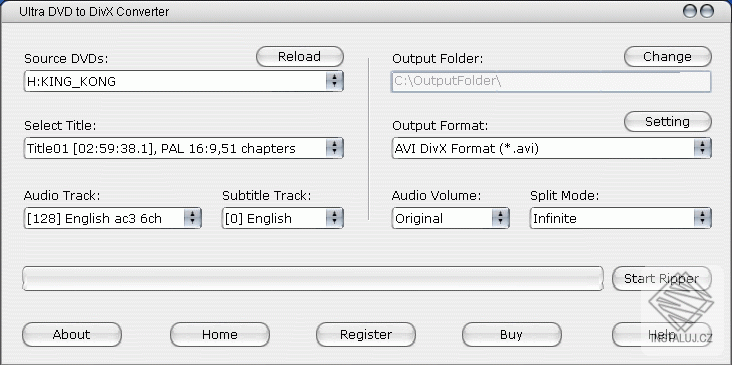Click the 'Output Folder:' label
Screen dimensions: 732x365
point(437,59)
